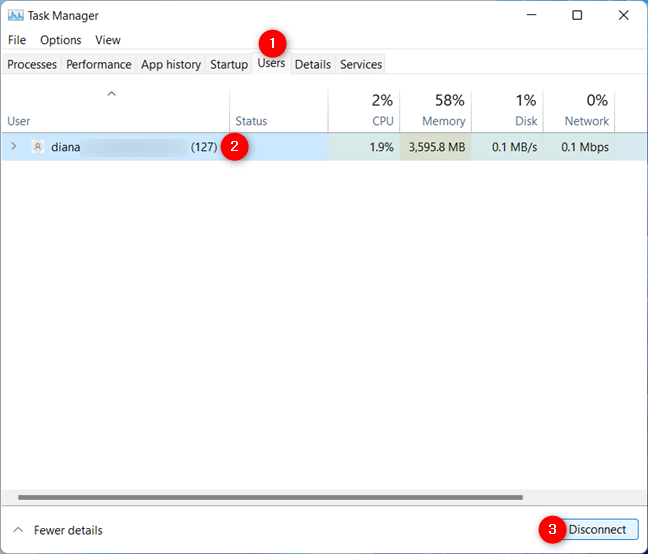Click the 0.1 MB/s disk value
This screenshot has width=648, height=554.
515,147
